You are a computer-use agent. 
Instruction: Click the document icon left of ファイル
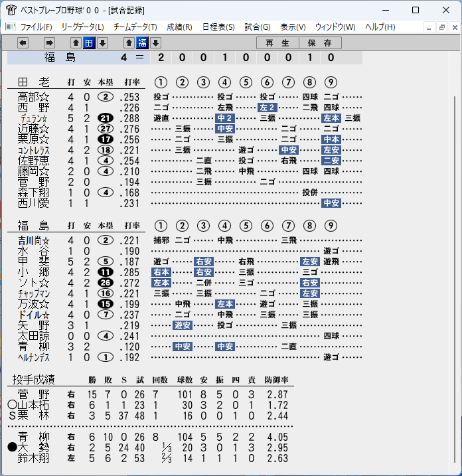(x=11, y=27)
